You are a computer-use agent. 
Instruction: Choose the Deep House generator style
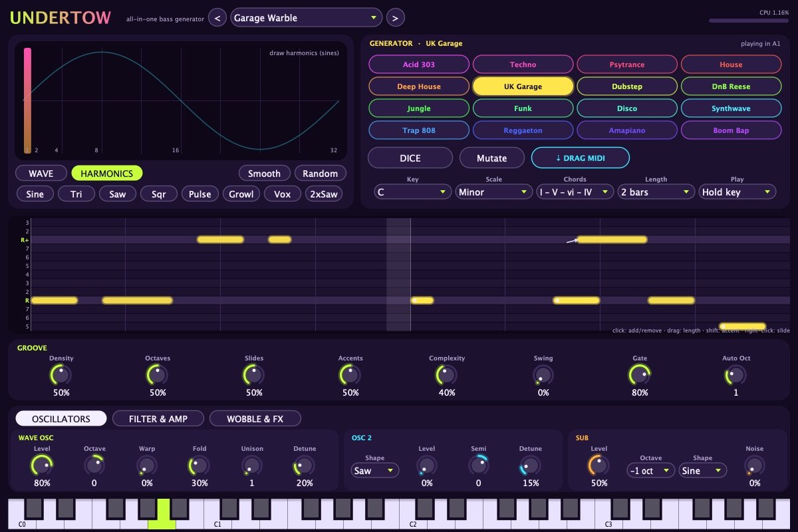click(419, 86)
